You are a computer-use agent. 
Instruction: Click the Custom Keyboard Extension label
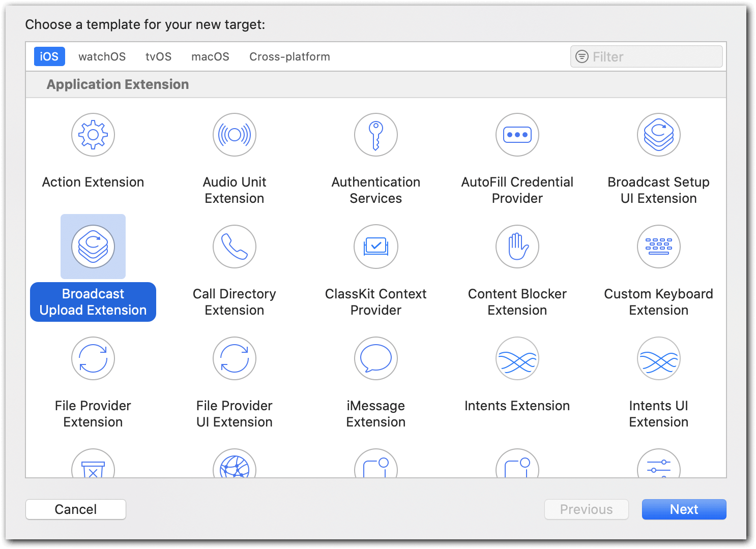coord(659,302)
